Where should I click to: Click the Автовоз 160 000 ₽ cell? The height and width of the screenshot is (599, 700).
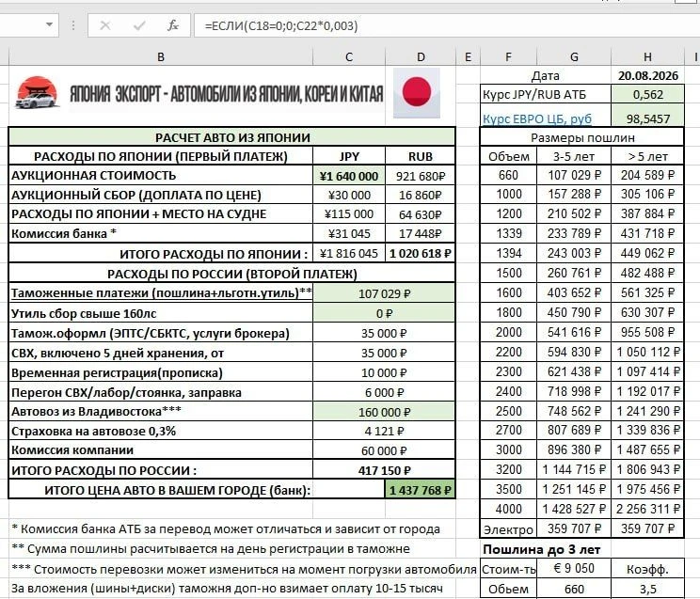pyautogui.click(x=384, y=412)
